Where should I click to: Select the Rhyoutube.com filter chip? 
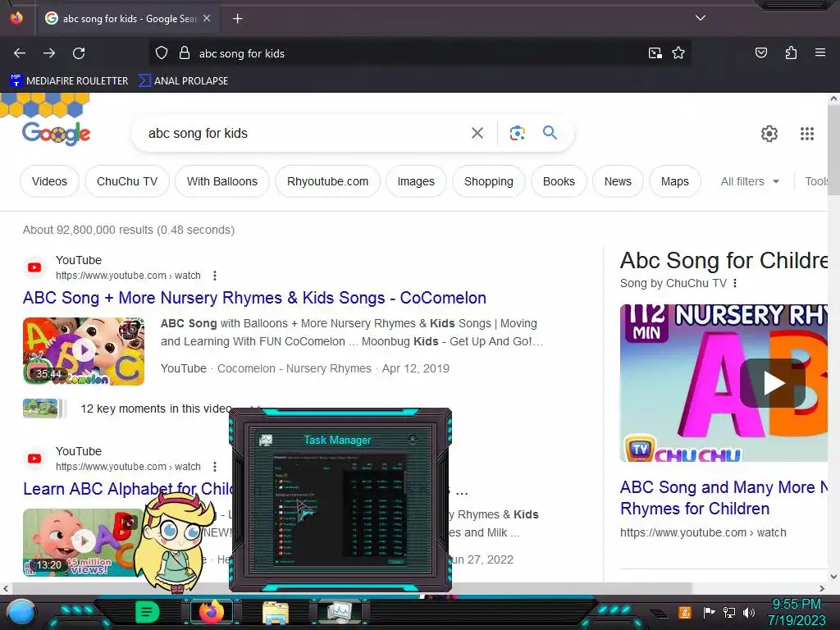click(x=328, y=181)
